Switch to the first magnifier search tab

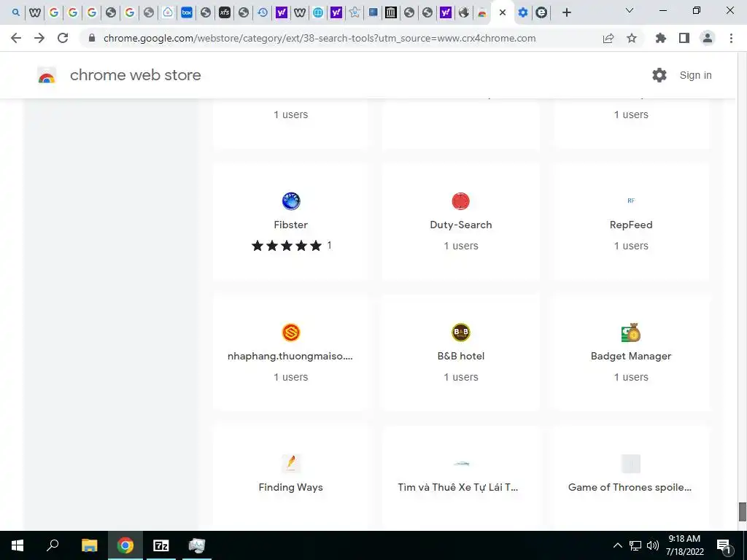16,12
